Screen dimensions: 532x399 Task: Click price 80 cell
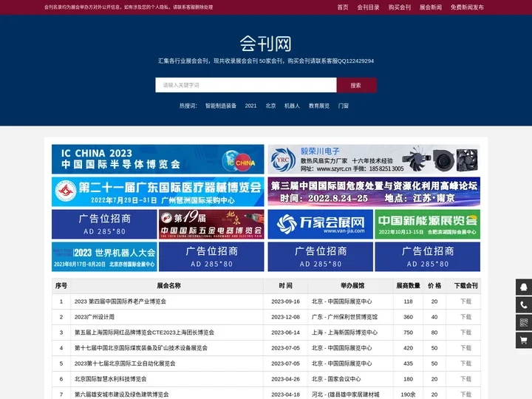pyautogui.click(x=434, y=332)
